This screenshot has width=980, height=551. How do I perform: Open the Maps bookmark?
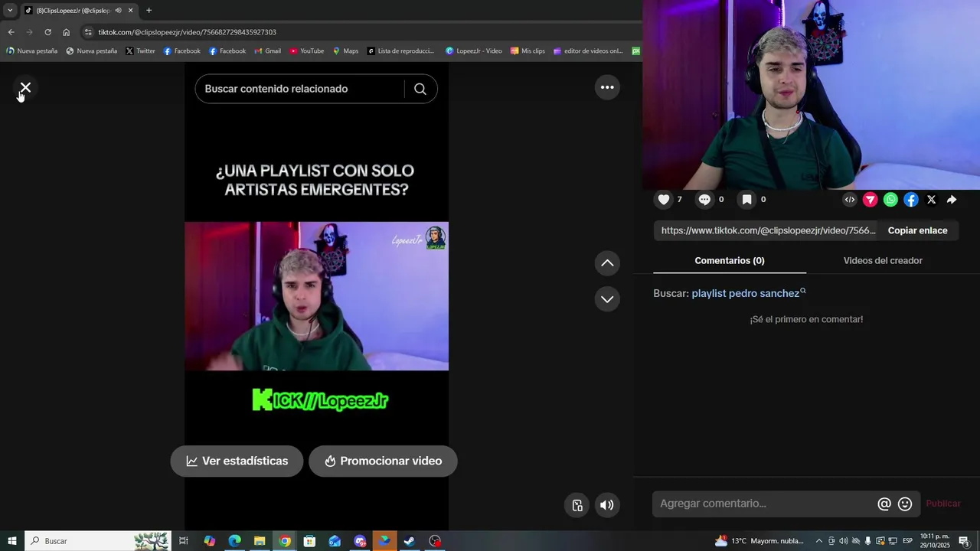coord(345,51)
